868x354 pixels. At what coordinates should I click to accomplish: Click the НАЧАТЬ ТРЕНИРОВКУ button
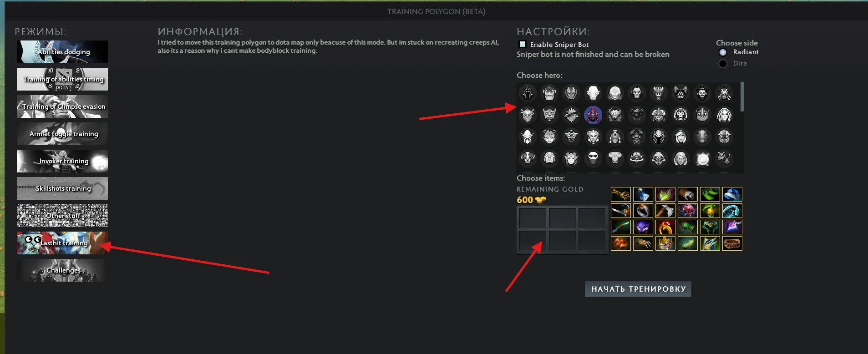[x=638, y=289]
